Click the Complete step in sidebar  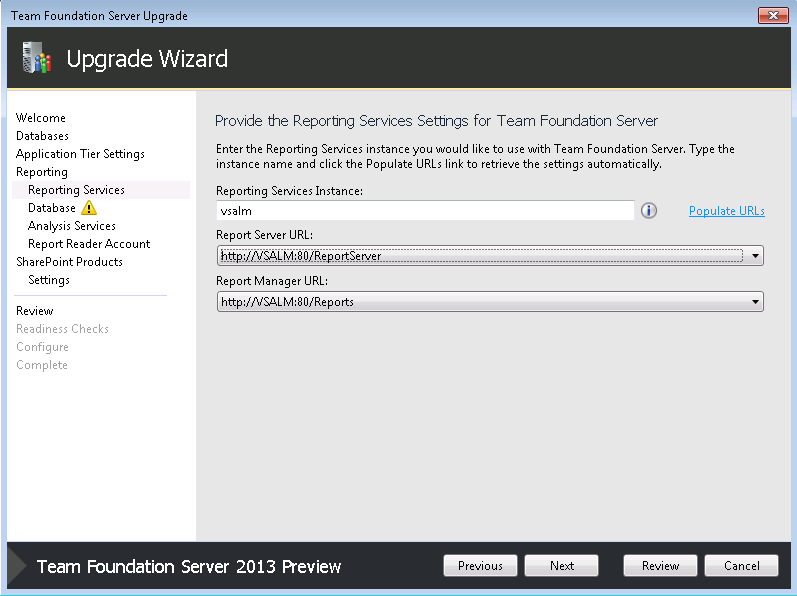42,365
